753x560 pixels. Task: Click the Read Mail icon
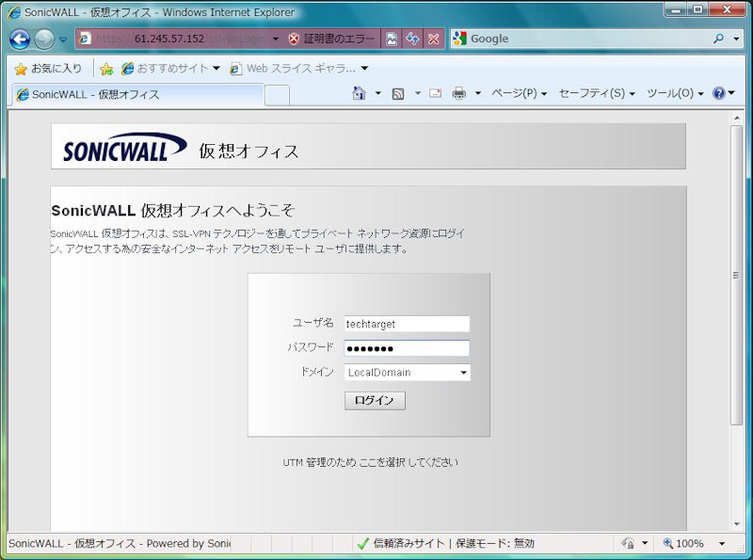point(436,93)
